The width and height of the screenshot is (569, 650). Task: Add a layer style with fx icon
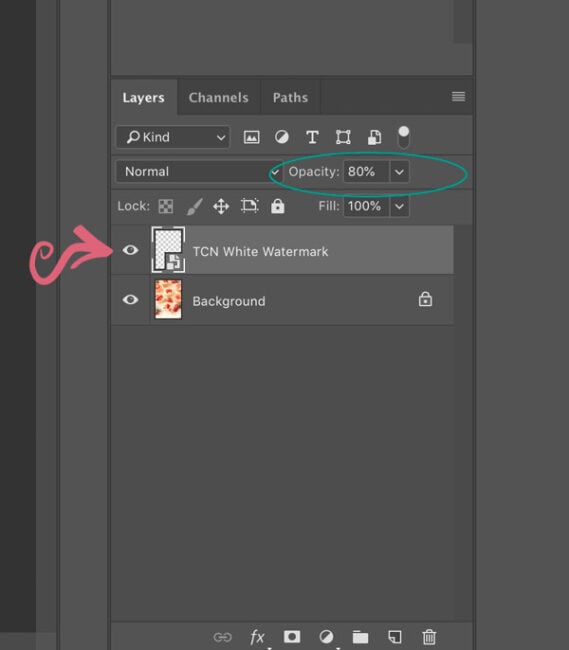pyautogui.click(x=257, y=637)
